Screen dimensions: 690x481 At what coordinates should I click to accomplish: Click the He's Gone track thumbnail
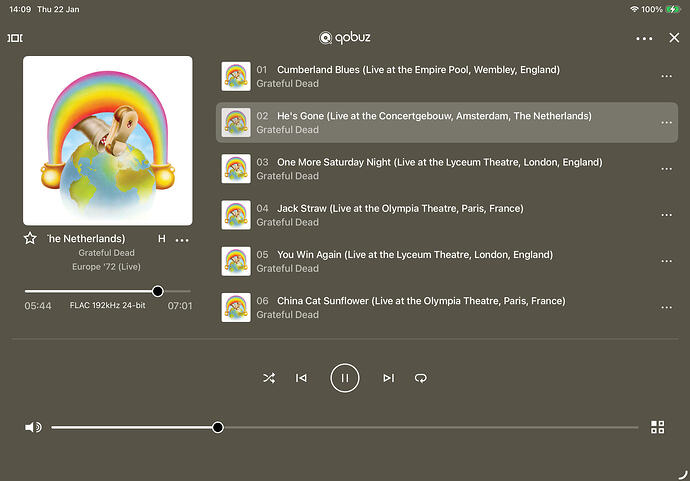coord(236,122)
